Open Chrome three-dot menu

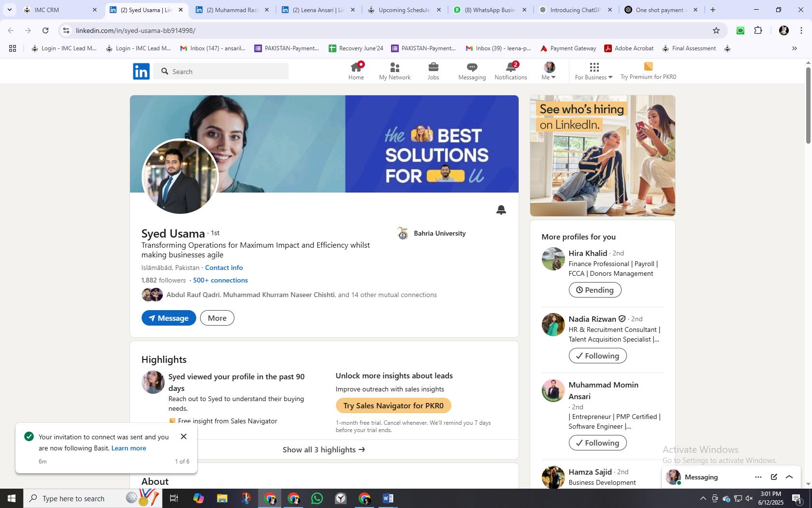pyautogui.click(x=801, y=30)
